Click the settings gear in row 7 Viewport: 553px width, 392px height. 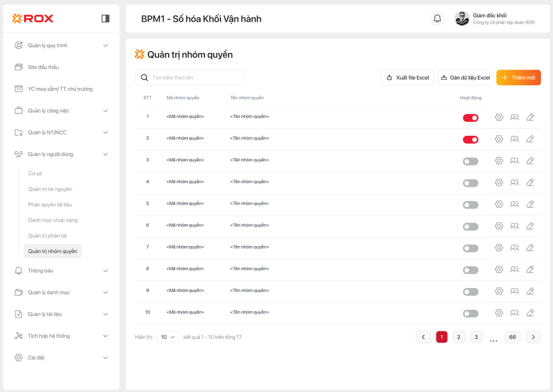click(x=499, y=247)
